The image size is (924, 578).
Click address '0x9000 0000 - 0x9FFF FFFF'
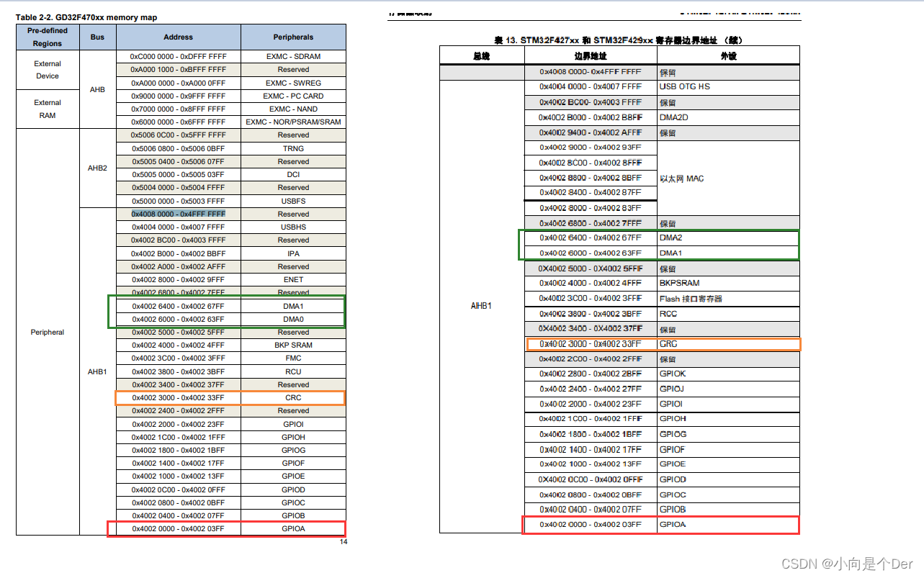click(178, 96)
